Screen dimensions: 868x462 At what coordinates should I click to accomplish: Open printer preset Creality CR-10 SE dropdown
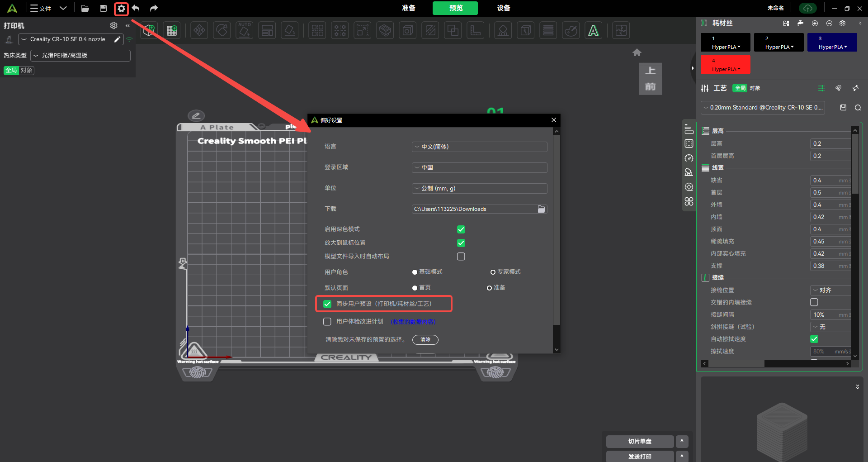[65, 39]
